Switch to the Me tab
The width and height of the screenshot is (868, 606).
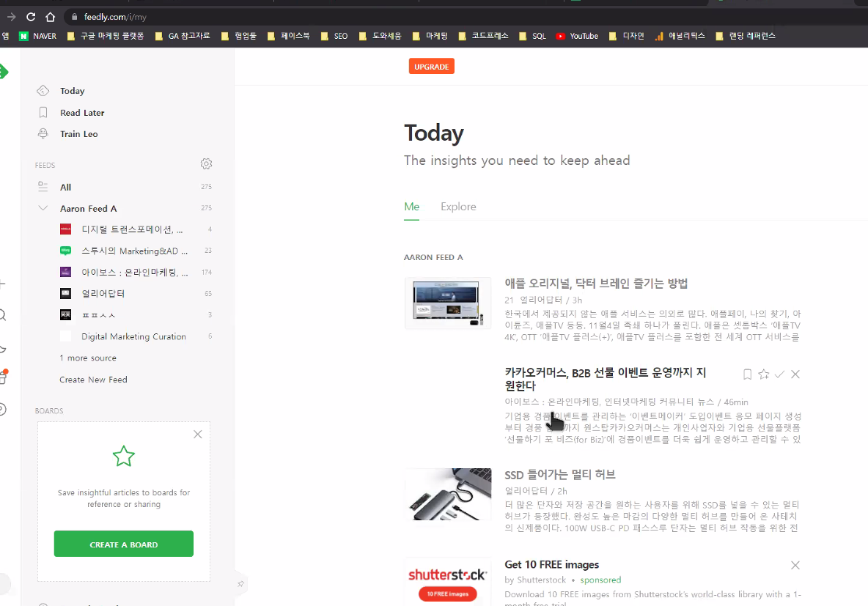pos(411,207)
